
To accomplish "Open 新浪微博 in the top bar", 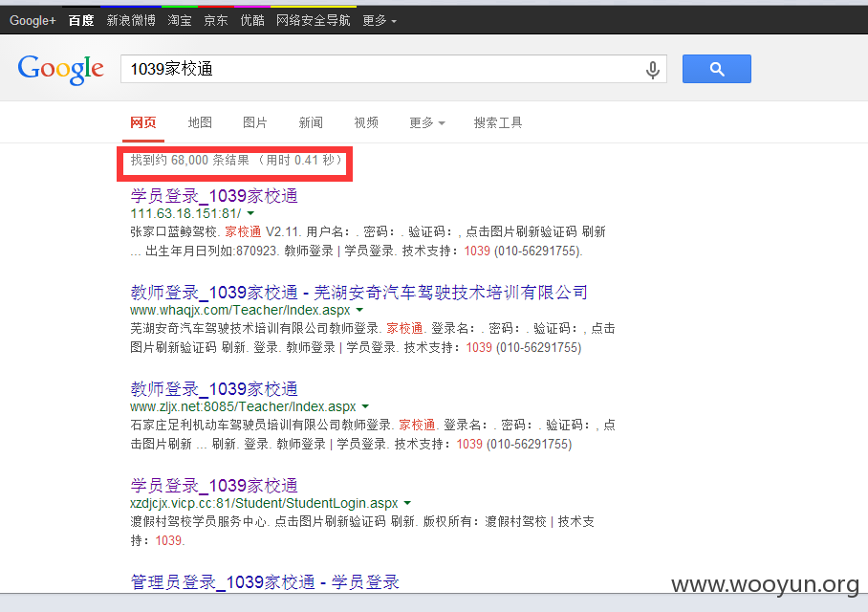I will tap(131, 20).
